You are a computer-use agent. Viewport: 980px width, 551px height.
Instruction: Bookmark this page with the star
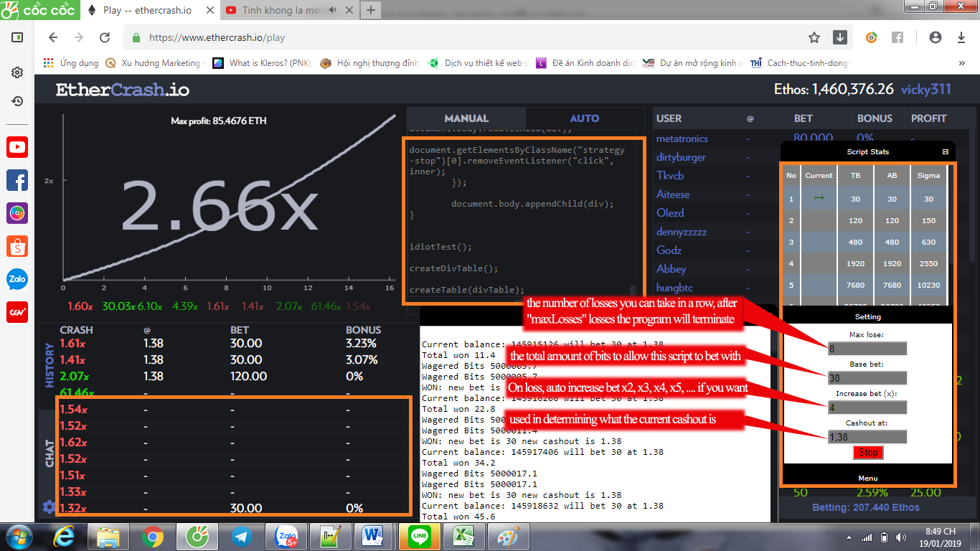814,37
